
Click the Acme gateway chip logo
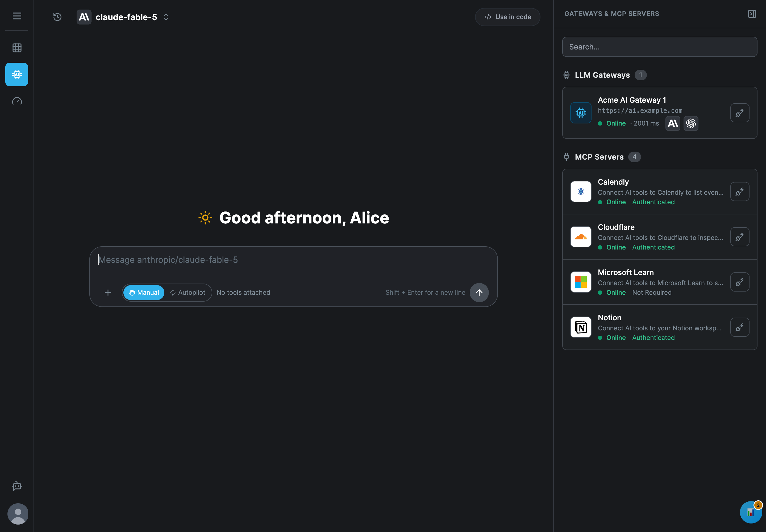580,113
